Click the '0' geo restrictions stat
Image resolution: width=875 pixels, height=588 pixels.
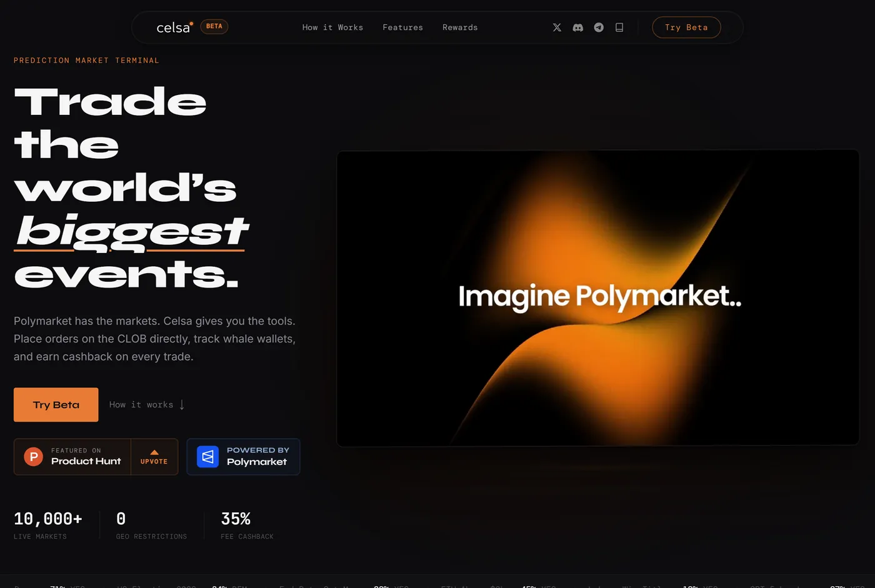click(x=121, y=519)
